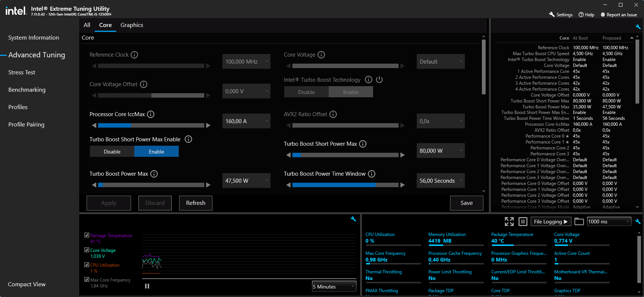This screenshot has width=644, height=297.
Task: Disable Turbo Boost Short Power Max
Action: pyautogui.click(x=112, y=151)
